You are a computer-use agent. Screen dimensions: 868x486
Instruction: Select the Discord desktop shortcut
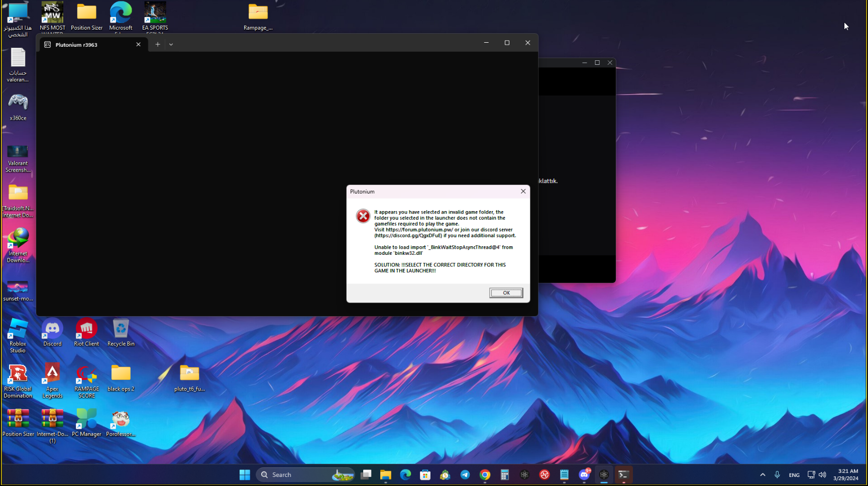pyautogui.click(x=52, y=333)
